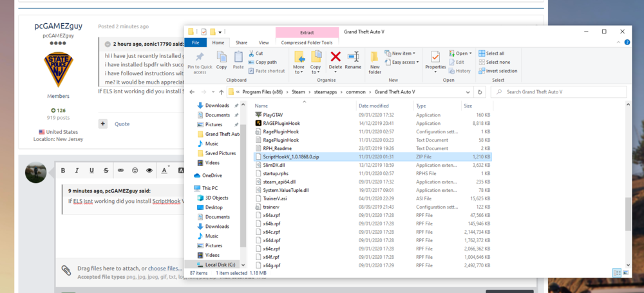This screenshot has height=293, width=644.
Task: Toggle Strikethrough in forum editor
Action: pyautogui.click(x=106, y=170)
